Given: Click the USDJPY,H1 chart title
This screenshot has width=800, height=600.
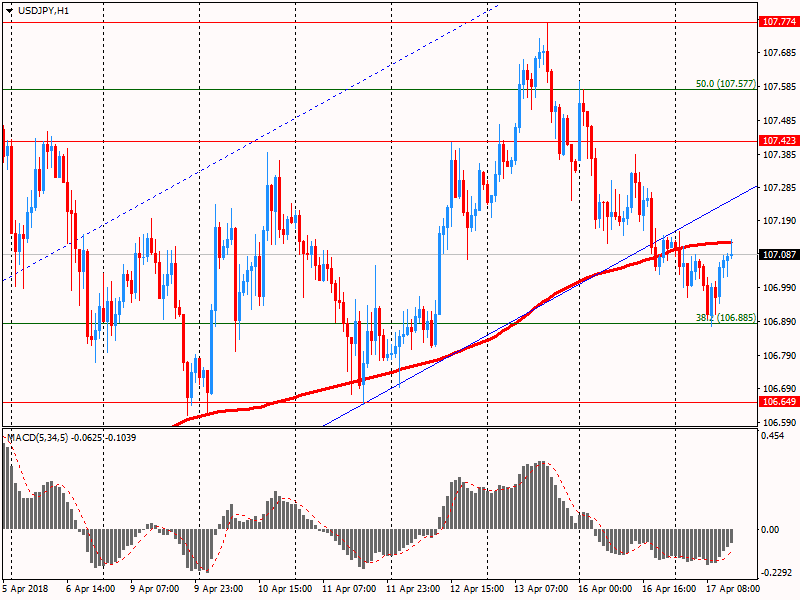Looking at the screenshot, I should pos(43,11).
